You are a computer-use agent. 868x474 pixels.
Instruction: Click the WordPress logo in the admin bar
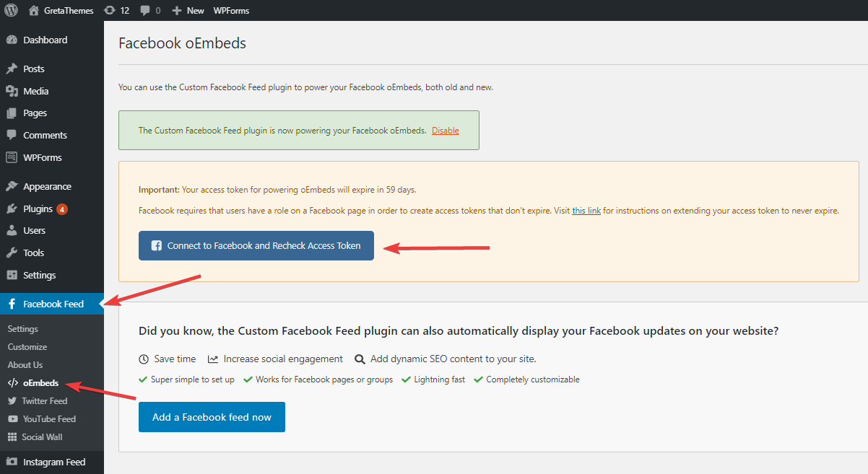11,10
